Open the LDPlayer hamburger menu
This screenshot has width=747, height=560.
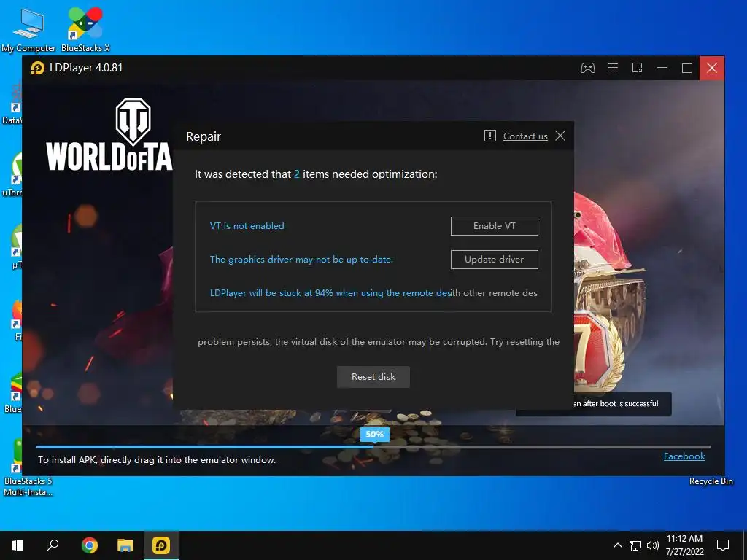[613, 68]
